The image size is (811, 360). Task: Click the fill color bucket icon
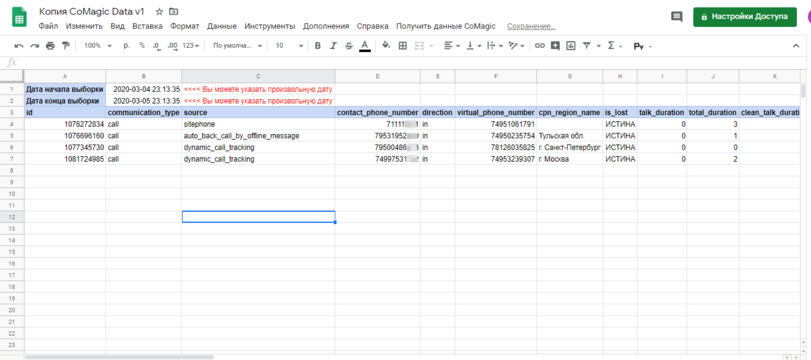pos(386,46)
